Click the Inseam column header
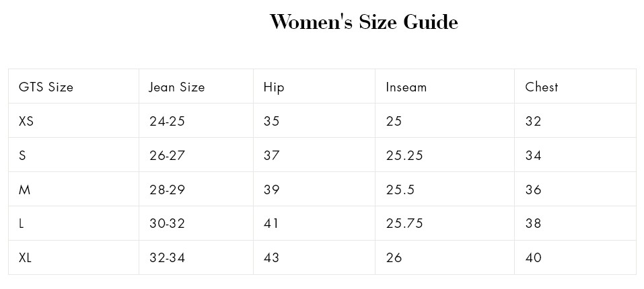The image size is (644, 289). pyautogui.click(x=406, y=87)
